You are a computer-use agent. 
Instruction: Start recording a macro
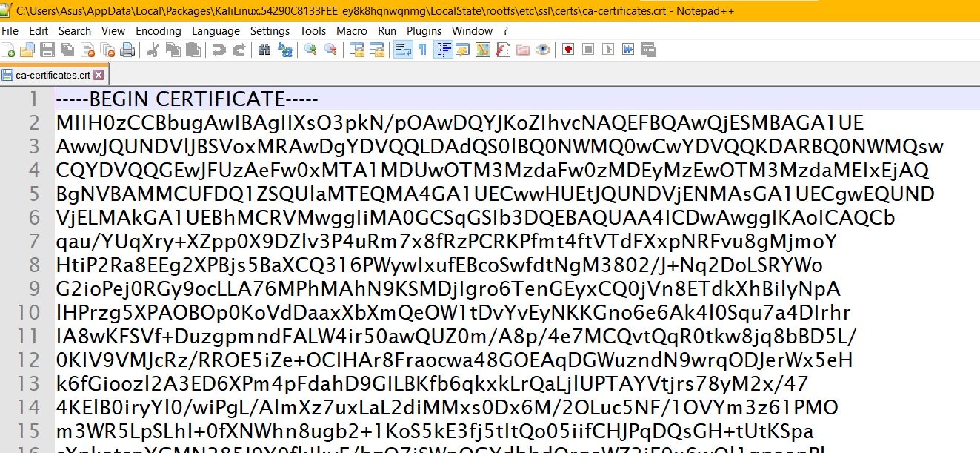click(567, 50)
